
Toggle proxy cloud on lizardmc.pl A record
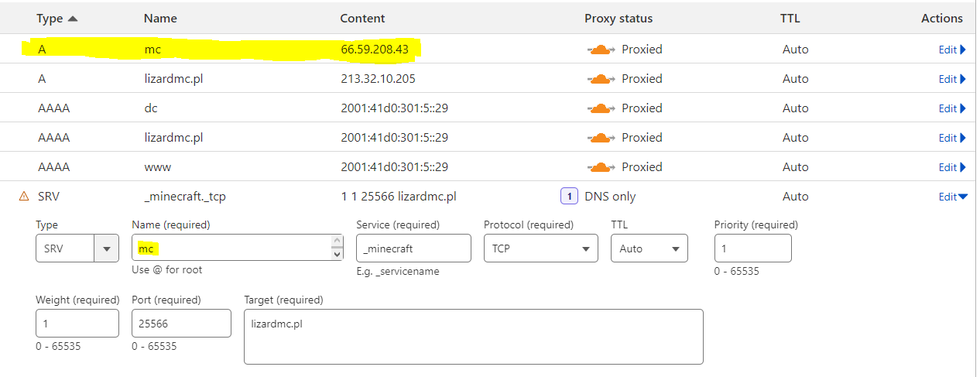click(601, 79)
